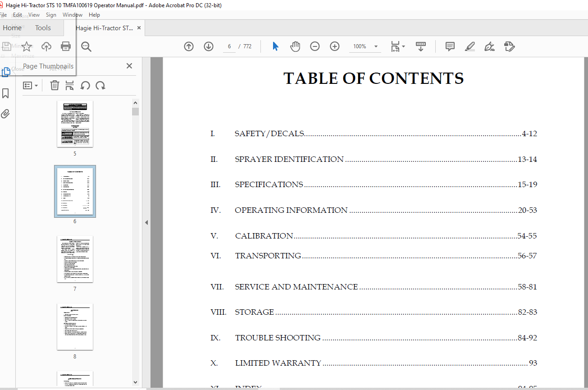This screenshot has height=390, width=588.
Task: Open the View menu
Action: (x=34, y=15)
